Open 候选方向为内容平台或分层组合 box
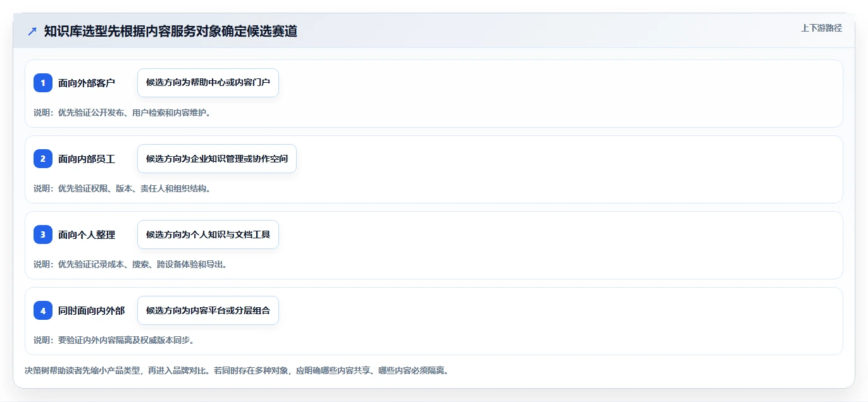This screenshot has height=402, width=868. (208, 310)
